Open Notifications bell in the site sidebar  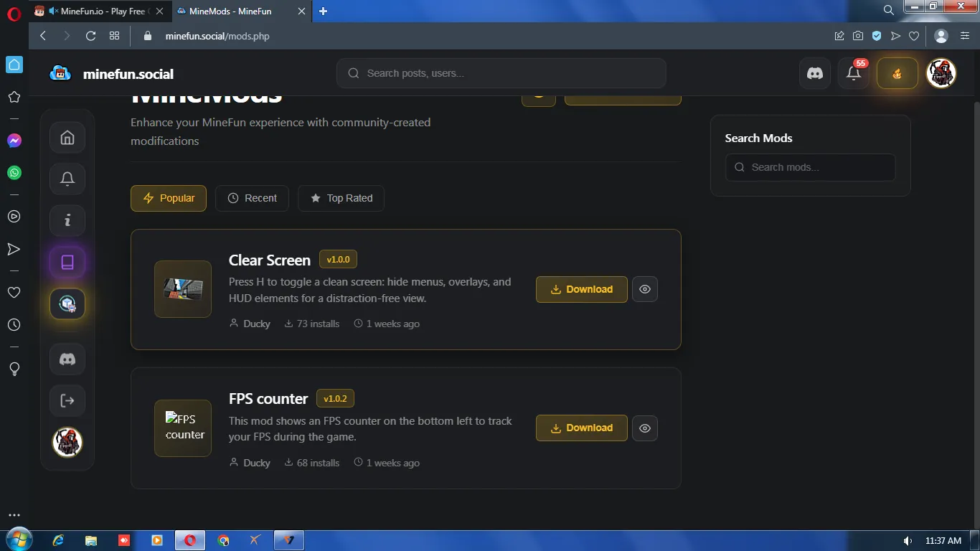(67, 179)
